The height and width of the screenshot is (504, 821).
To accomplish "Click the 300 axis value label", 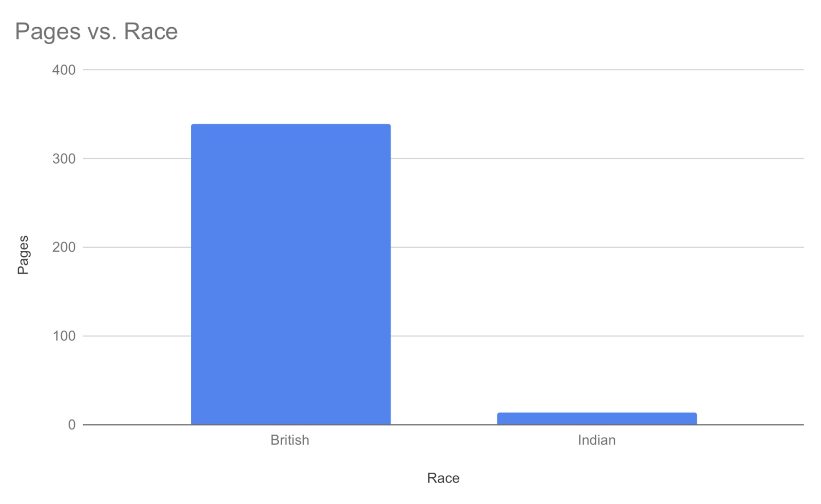I will 64,158.
